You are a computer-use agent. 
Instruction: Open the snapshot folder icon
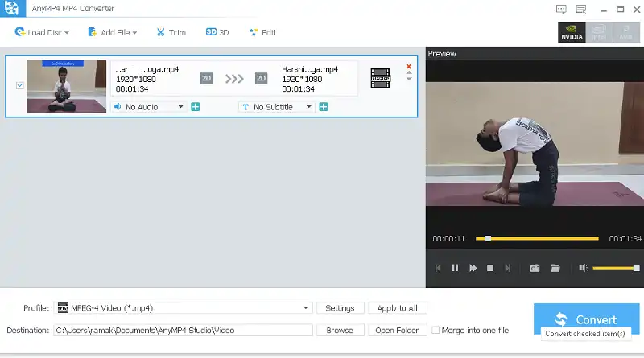click(x=555, y=268)
